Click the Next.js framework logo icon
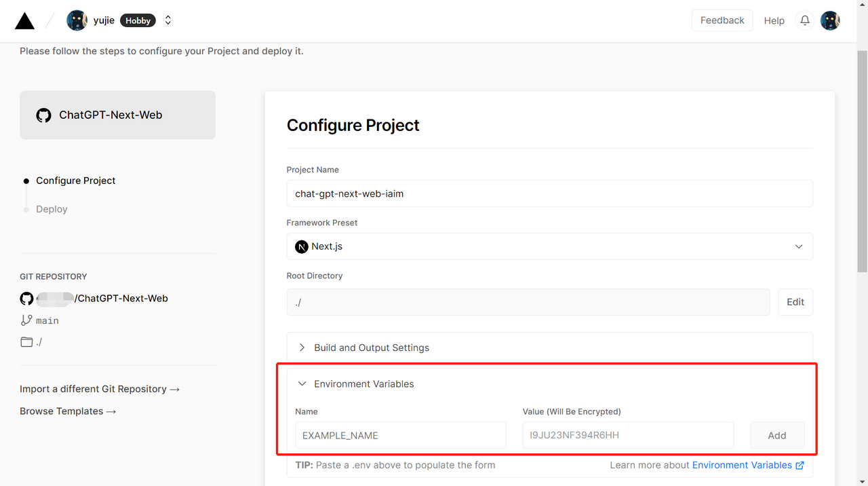Image resolution: width=868 pixels, height=486 pixels. coord(302,246)
